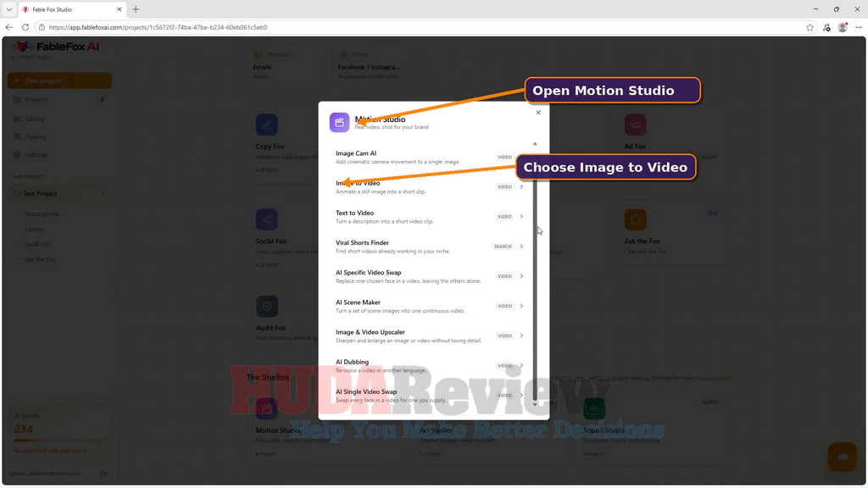The width and height of the screenshot is (868, 488).
Task: Open Viral Shorts Finder
Action: click(429, 247)
